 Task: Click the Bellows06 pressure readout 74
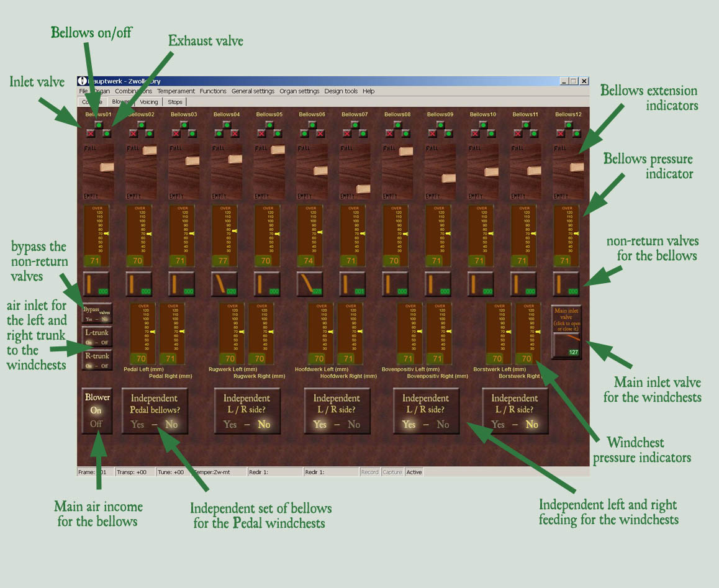pyautogui.click(x=308, y=261)
